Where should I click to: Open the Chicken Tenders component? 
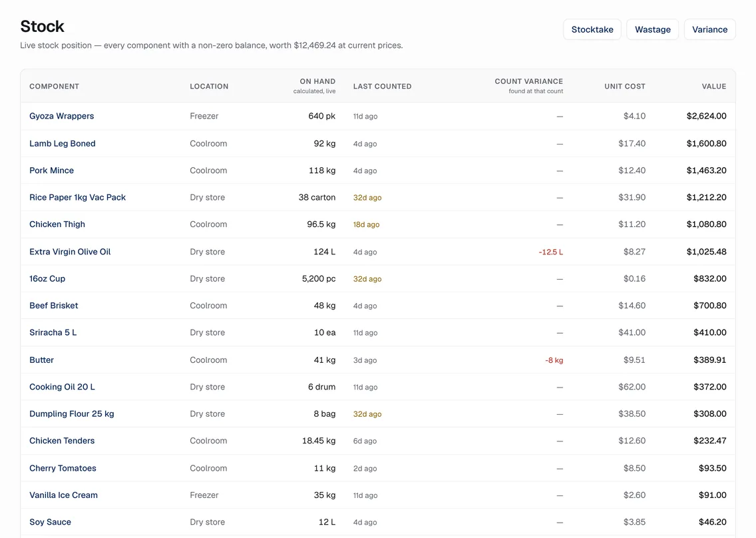[62, 441]
